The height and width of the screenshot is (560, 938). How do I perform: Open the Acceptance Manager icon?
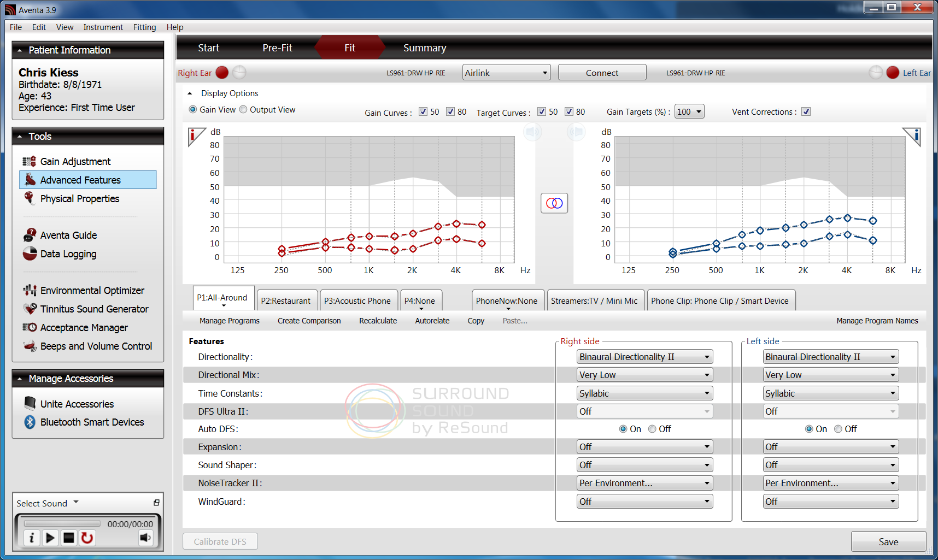[x=30, y=327]
